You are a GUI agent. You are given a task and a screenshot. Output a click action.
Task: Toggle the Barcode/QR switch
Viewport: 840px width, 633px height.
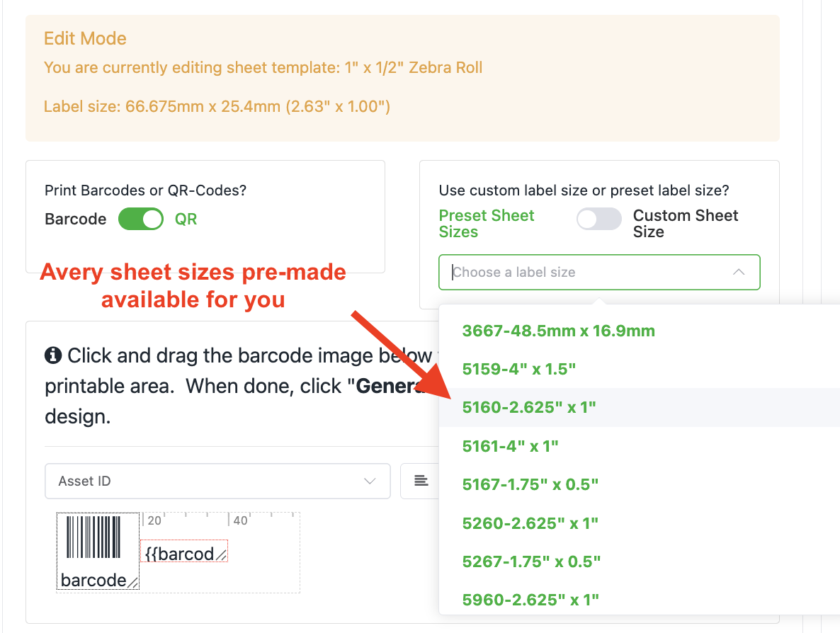click(141, 219)
